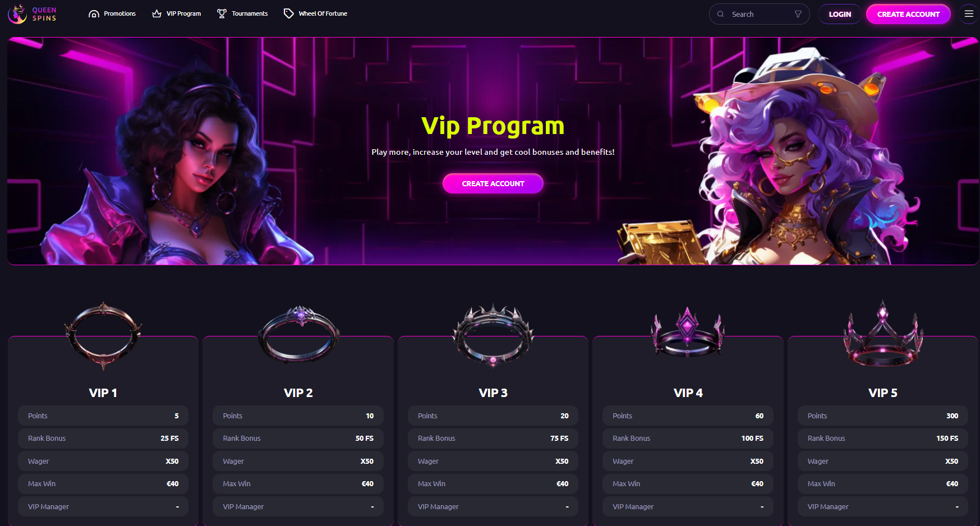Click the Promotions icon in navbar

pos(94,14)
